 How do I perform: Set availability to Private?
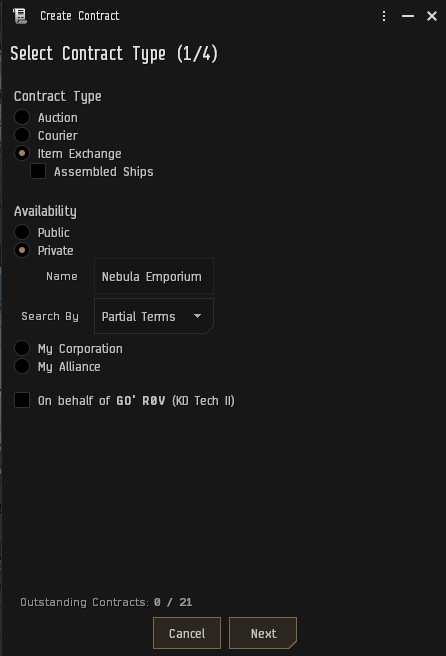[x=22, y=250]
